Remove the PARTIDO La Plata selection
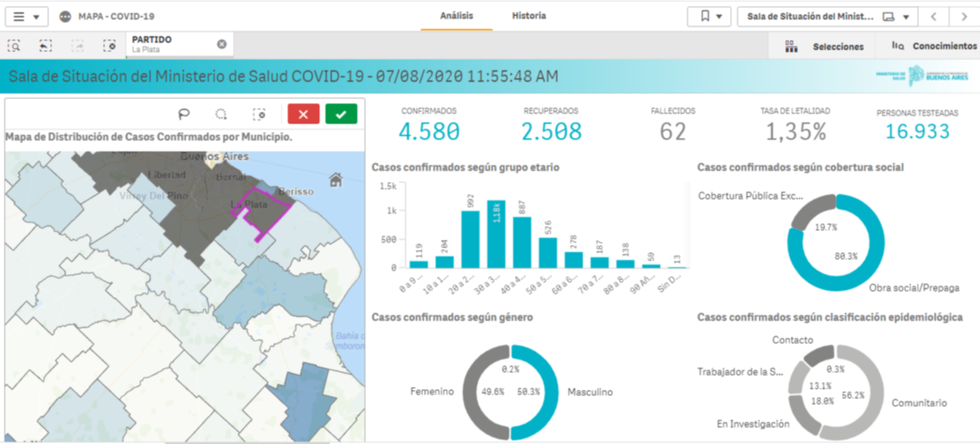The image size is (980, 444). click(222, 44)
